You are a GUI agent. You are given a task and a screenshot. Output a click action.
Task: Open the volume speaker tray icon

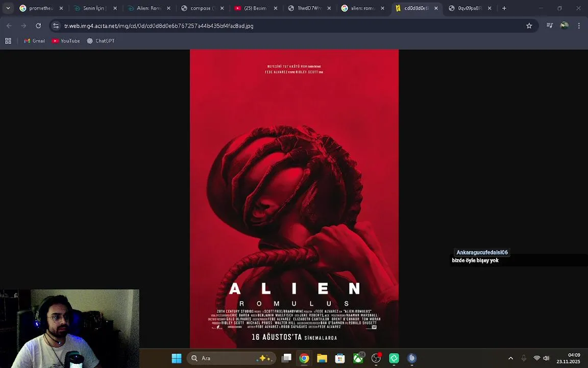[x=546, y=358]
